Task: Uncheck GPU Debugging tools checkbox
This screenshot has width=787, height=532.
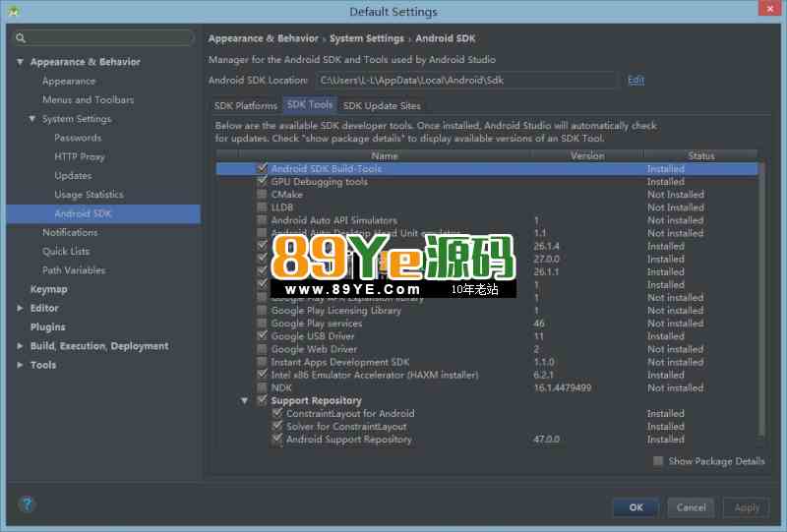Action: tap(262, 181)
